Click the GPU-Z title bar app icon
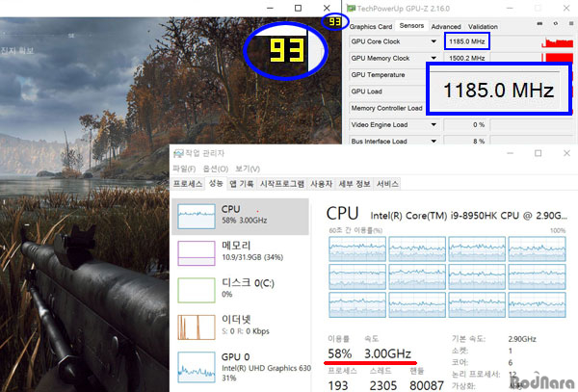Viewport: 578px width, 392px height. tap(351, 8)
